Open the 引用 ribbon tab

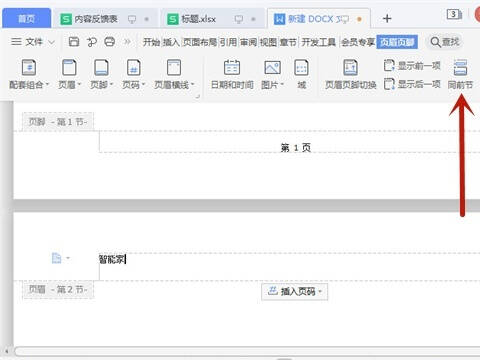(x=228, y=42)
